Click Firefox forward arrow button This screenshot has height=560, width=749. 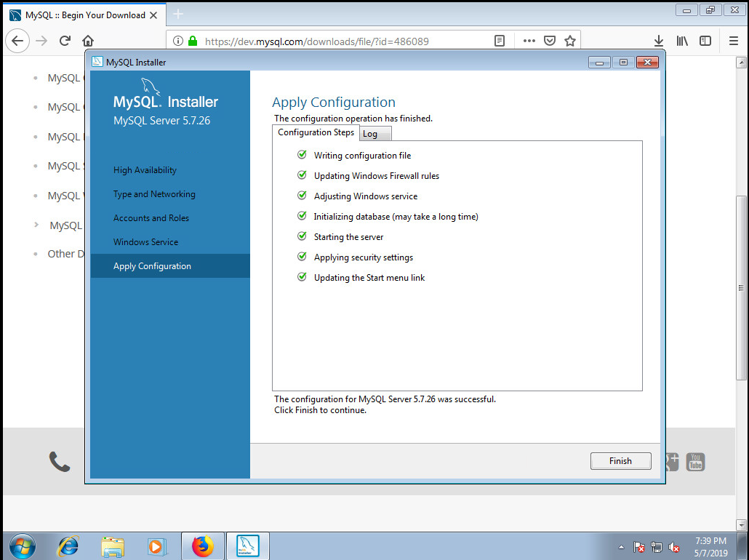pos(41,41)
